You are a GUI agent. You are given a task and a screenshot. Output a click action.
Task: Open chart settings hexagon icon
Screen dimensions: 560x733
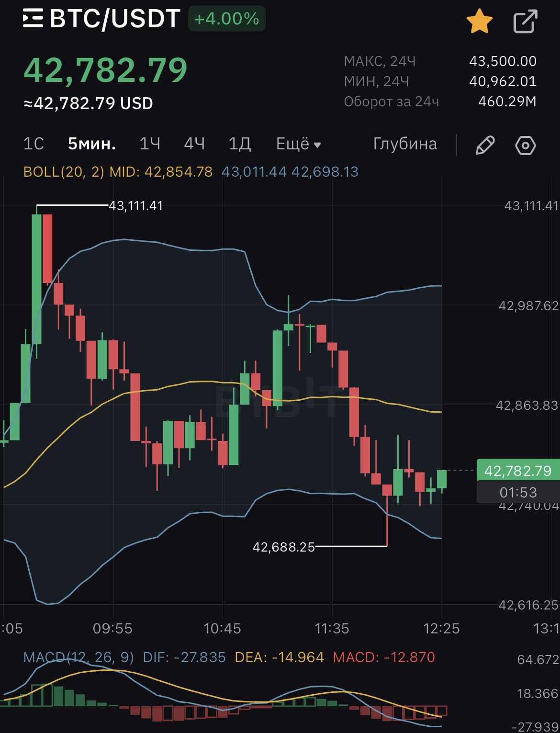tap(525, 145)
